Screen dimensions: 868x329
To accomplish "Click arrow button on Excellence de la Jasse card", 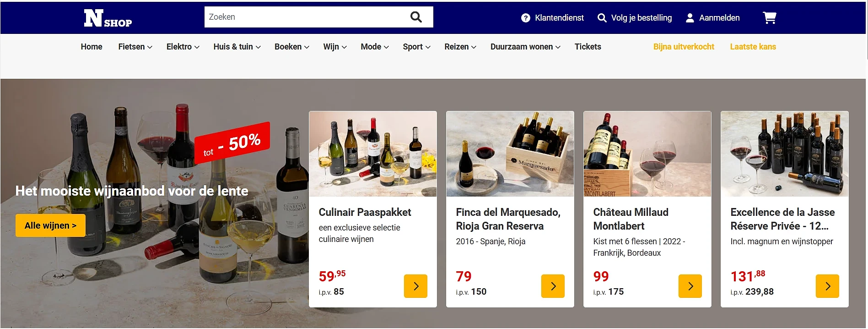I will [x=827, y=286].
